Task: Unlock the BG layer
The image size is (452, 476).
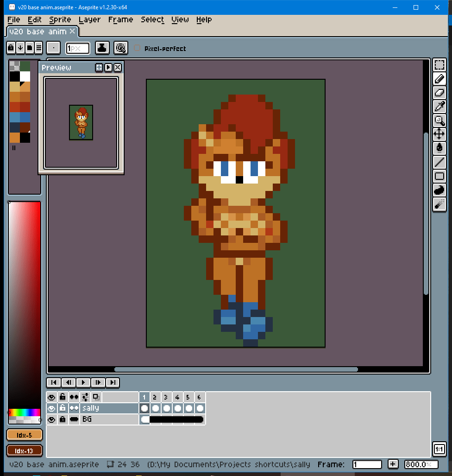Action: point(63,419)
